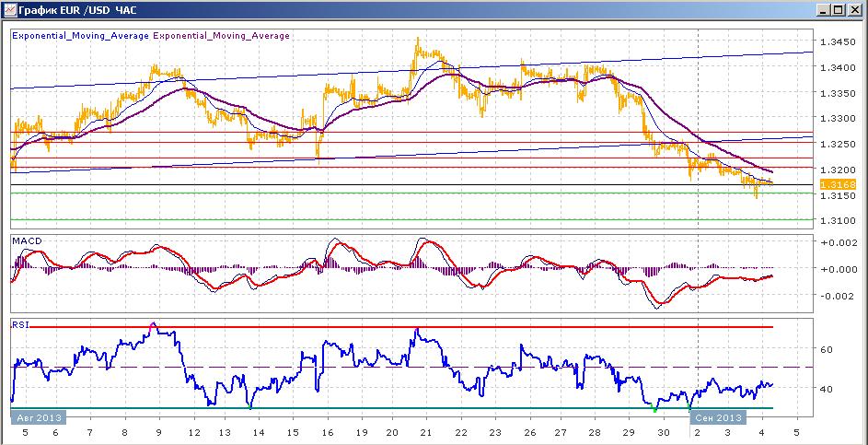Click the date label 19 on time axis
Screen dimensions: 868x445
point(362,432)
